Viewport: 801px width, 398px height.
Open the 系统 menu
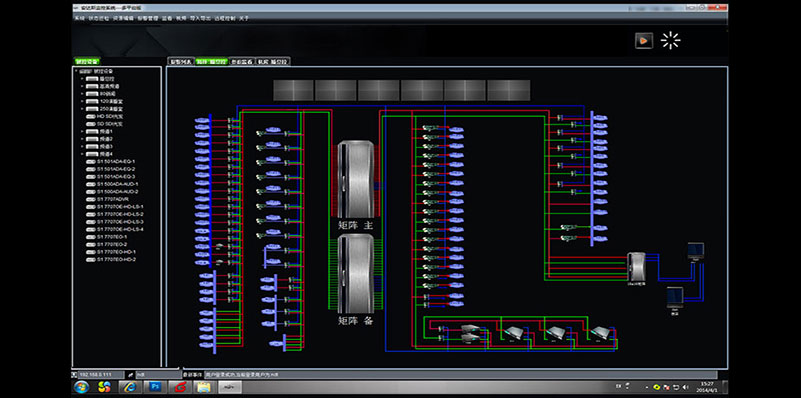[x=79, y=18]
